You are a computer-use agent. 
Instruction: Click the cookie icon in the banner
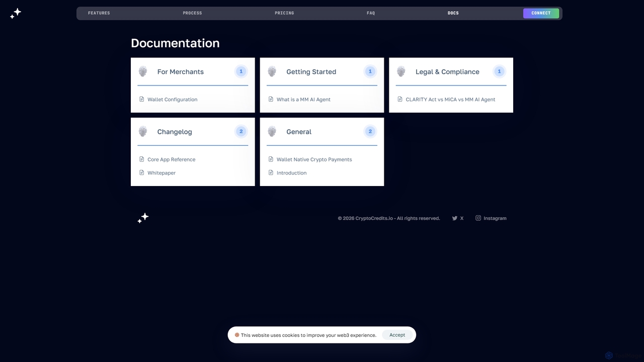pyautogui.click(x=237, y=335)
